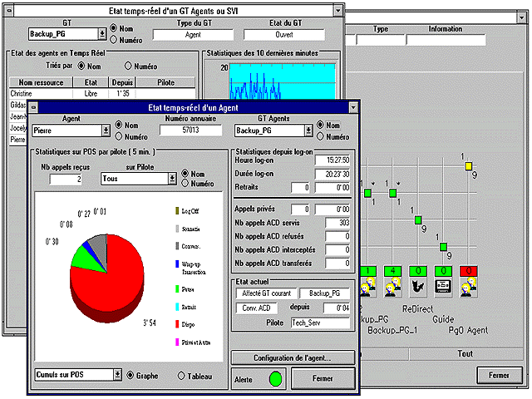Open Configuration de l'agent button
Image resolution: width=532 pixels, height=399 pixels.
[293, 357]
